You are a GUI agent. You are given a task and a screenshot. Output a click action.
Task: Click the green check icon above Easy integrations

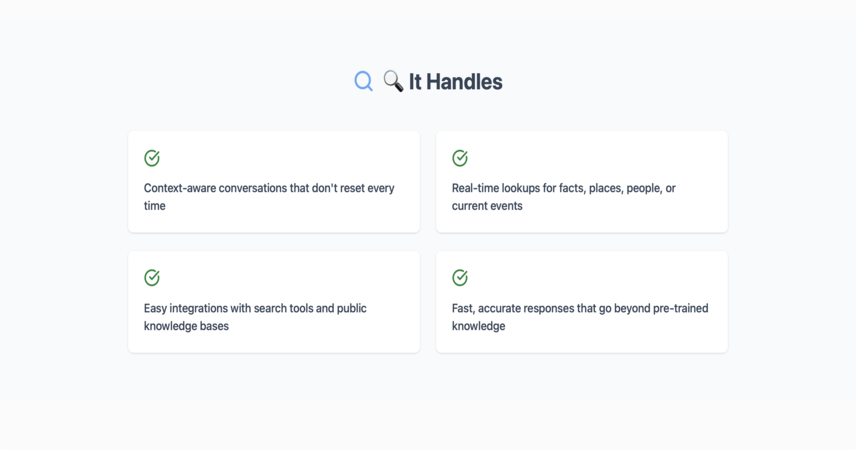152,277
